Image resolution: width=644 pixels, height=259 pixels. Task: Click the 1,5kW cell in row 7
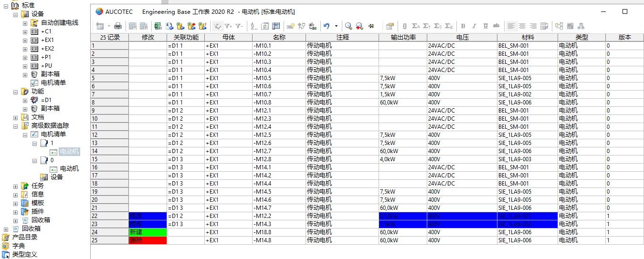403,94
